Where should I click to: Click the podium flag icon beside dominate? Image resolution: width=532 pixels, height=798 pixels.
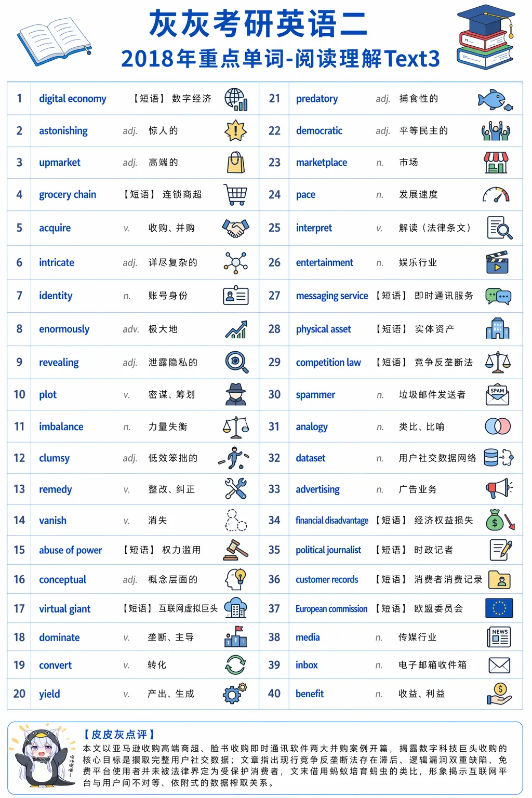pos(236,636)
